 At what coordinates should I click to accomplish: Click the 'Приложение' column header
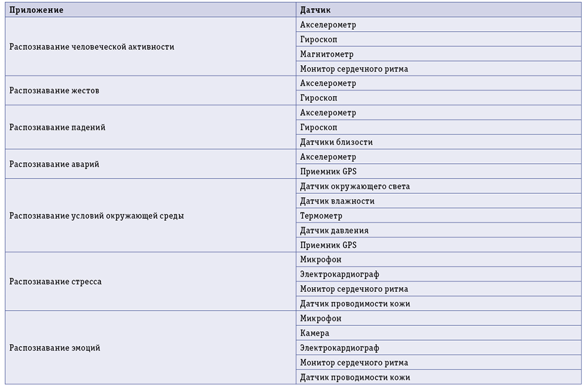point(151,10)
